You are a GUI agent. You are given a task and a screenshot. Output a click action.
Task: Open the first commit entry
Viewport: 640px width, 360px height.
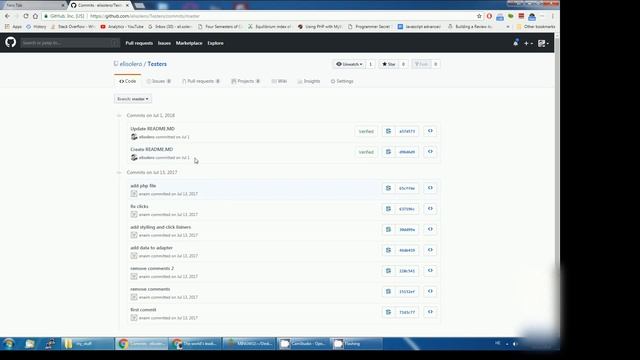pyautogui.click(x=143, y=310)
